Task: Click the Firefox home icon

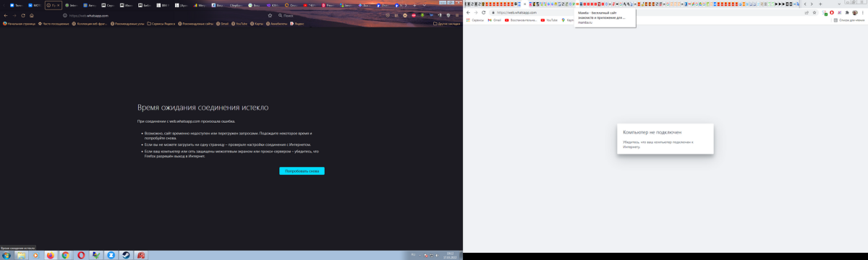Action: coord(31,15)
